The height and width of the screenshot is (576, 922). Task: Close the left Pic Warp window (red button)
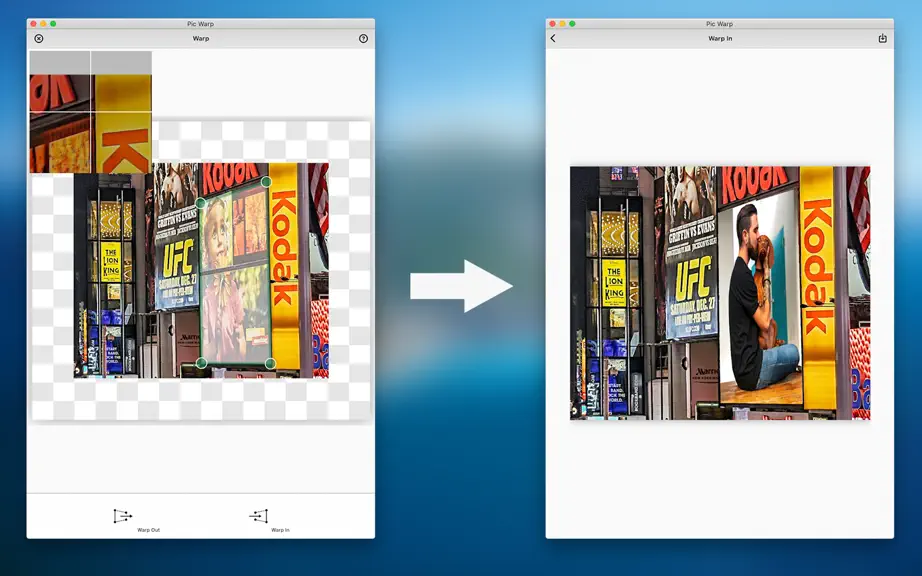click(x=34, y=24)
